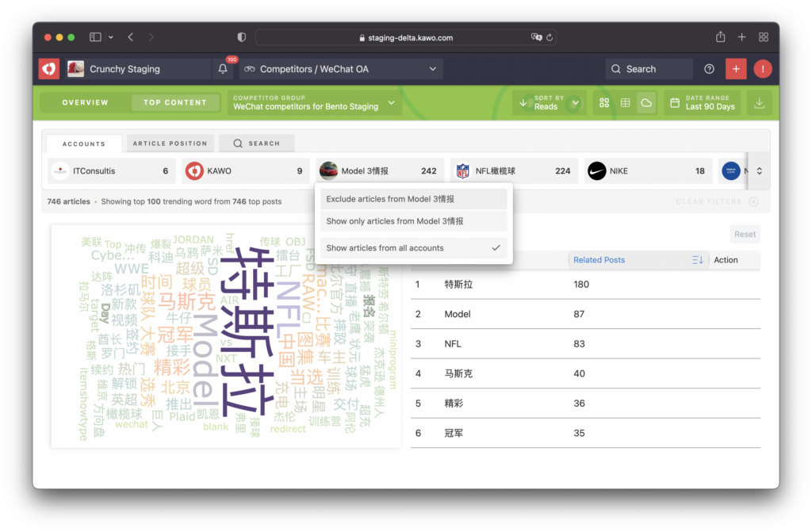This screenshot has width=812, height=532.
Task: Expand the accounts list stepper
Action: (x=759, y=171)
